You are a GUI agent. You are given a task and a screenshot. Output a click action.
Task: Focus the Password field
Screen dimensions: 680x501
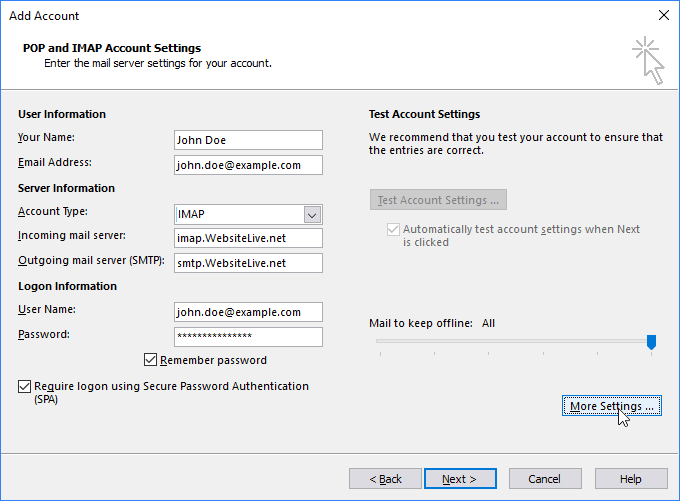click(x=248, y=337)
